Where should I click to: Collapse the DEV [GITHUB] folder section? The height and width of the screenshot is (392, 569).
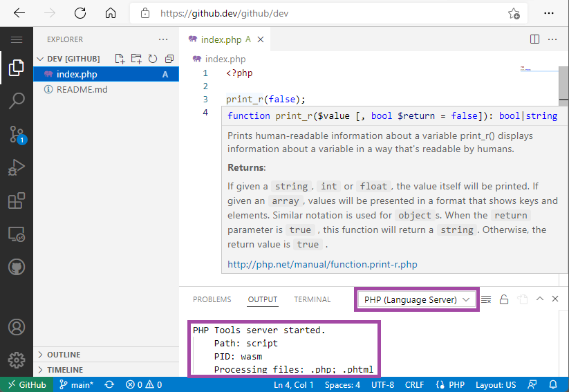tap(68, 59)
